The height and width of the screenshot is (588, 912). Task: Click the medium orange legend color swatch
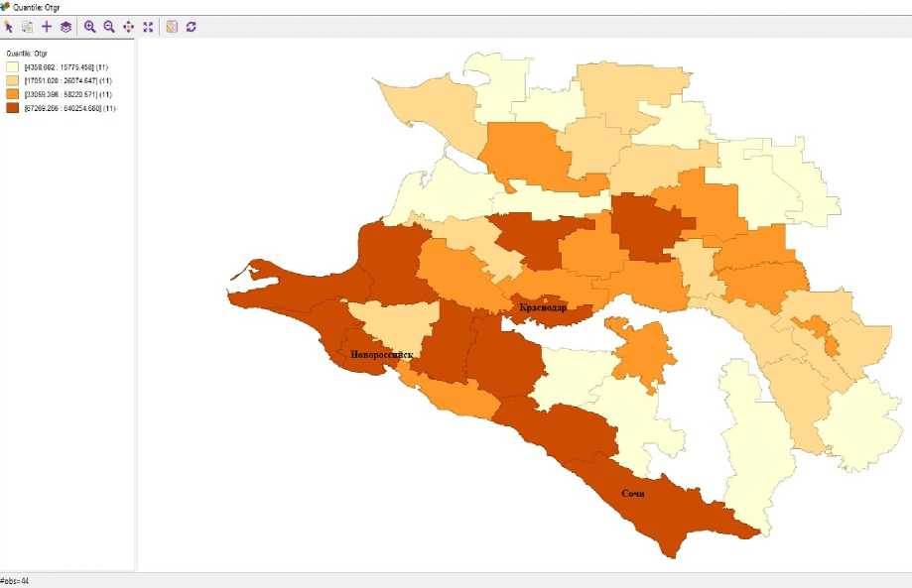(13, 94)
